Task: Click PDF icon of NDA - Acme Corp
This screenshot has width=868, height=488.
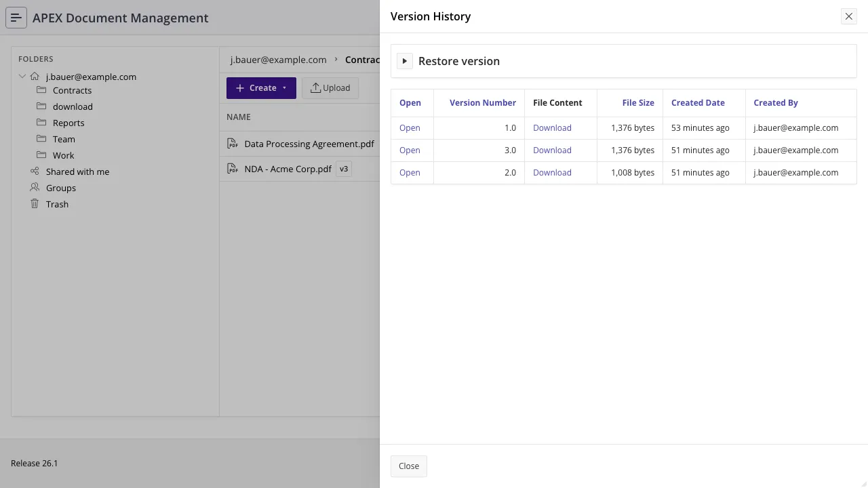Action: click(x=233, y=169)
